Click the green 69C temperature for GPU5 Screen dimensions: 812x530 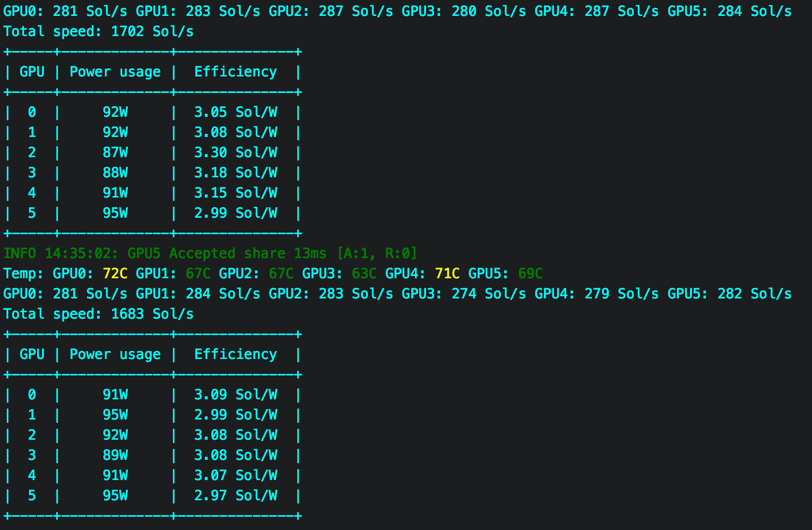click(530, 273)
